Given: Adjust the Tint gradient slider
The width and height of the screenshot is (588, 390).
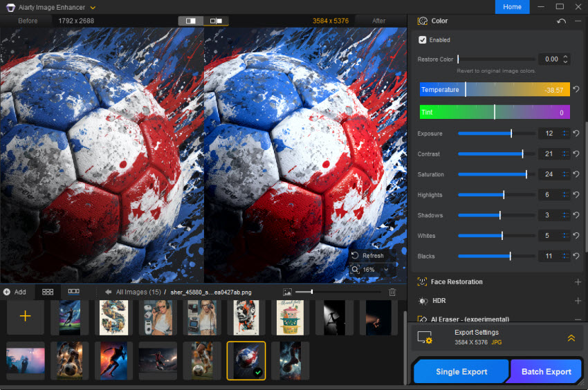Looking at the screenshot, I should coord(495,112).
